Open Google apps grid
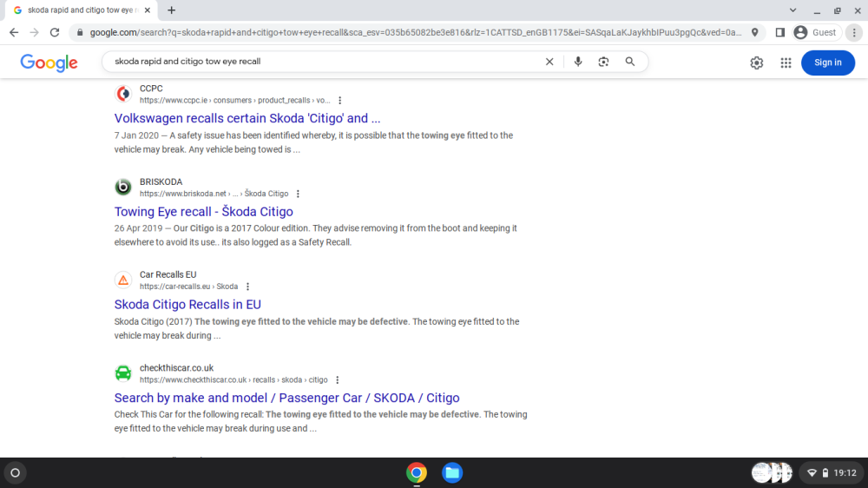This screenshot has width=868, height=488. point(786,63)
